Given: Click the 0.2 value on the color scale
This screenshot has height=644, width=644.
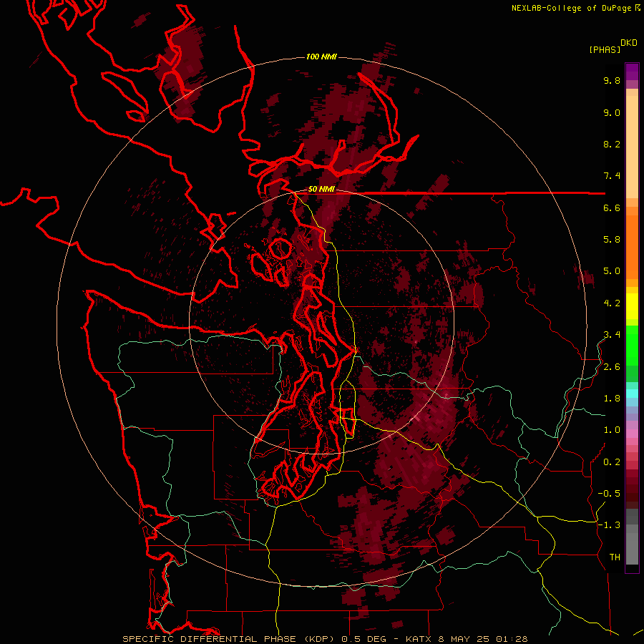Looking at the screenshot, I should [x=612, y=462].
